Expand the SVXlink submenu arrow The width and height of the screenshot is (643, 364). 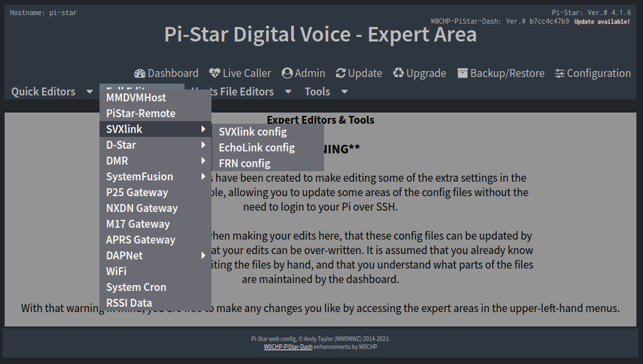[x=203, y=129]
